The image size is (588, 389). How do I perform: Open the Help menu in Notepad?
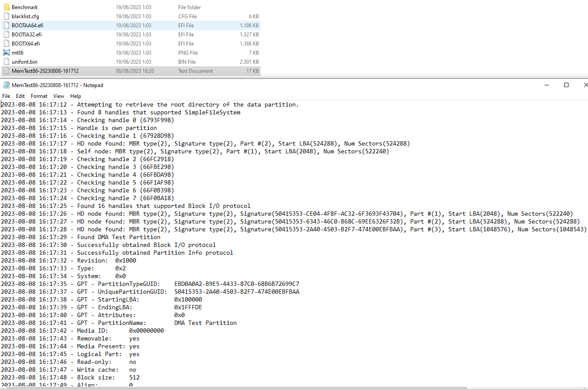[x=75, y=96]
